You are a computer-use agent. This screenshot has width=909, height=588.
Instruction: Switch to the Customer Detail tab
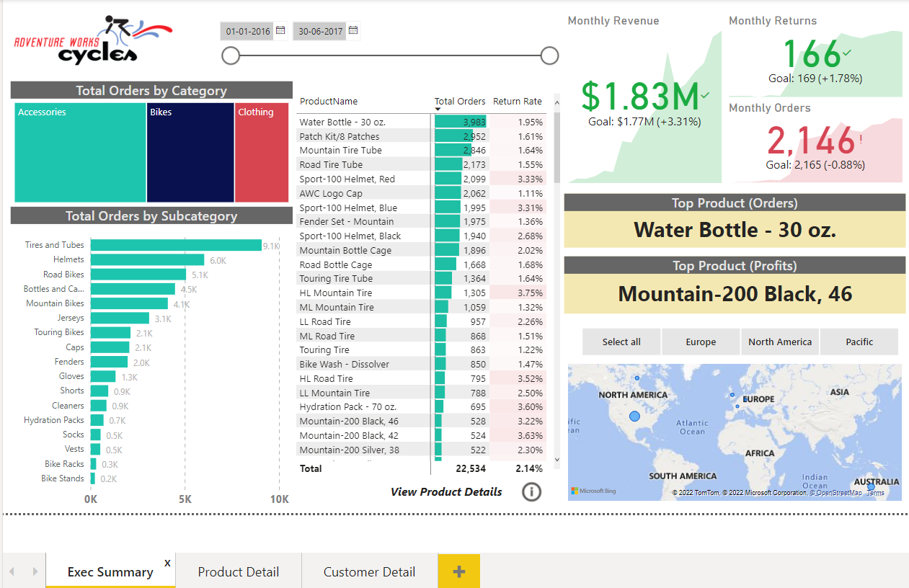pyautogui.click(x=369, y=571)
